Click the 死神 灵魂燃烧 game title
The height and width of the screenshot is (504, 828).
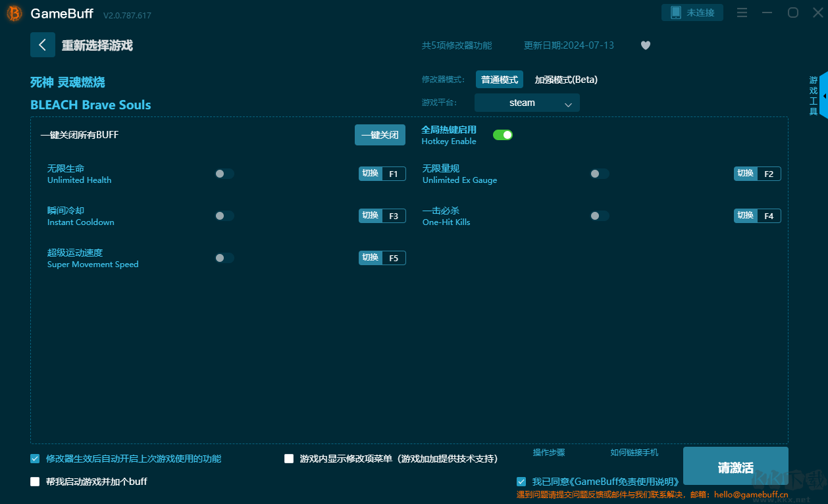tap(68, 82)
